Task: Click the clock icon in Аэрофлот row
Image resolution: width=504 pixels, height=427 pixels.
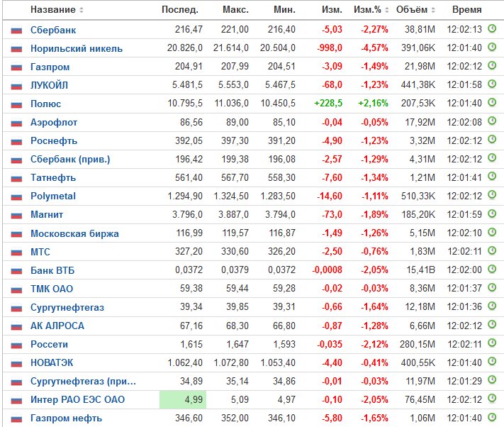Action: (492, 121)
